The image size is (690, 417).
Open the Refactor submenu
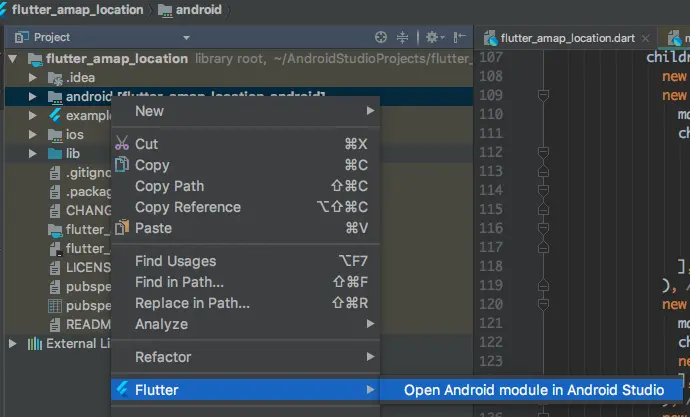(x=245, y=357)
